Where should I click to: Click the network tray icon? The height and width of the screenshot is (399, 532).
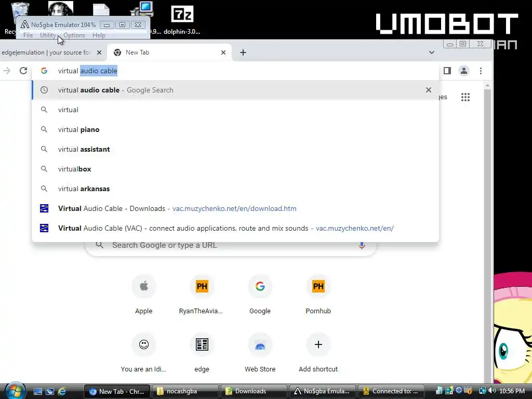tap(482, 391)
